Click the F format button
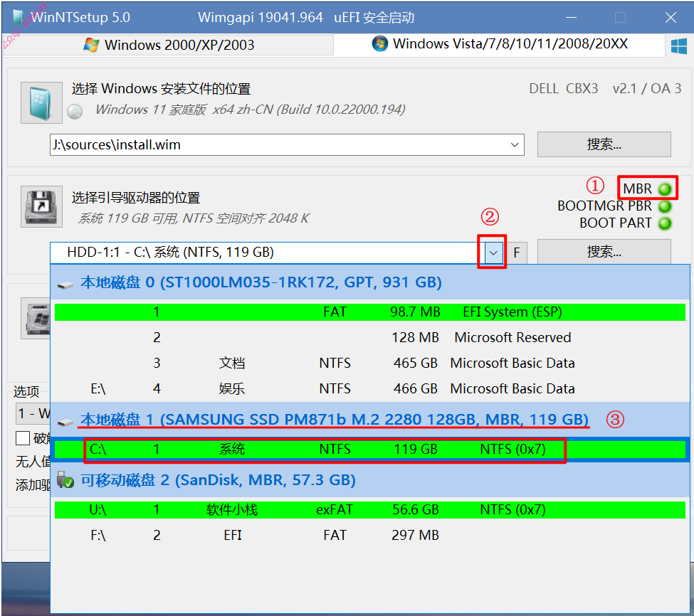694x616 pixels. 516,253
